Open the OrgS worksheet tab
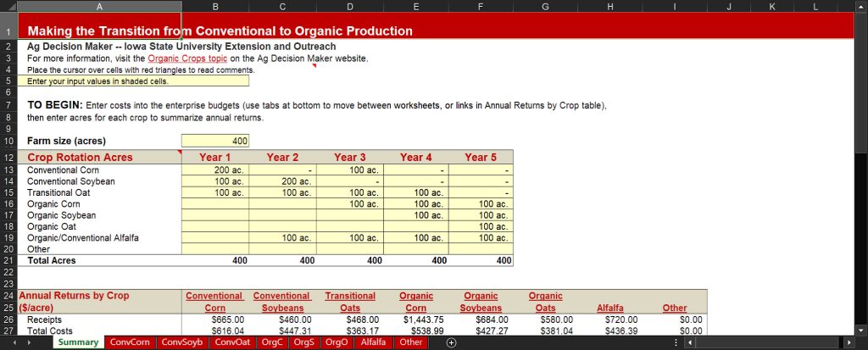 click(x=304, y=342)
